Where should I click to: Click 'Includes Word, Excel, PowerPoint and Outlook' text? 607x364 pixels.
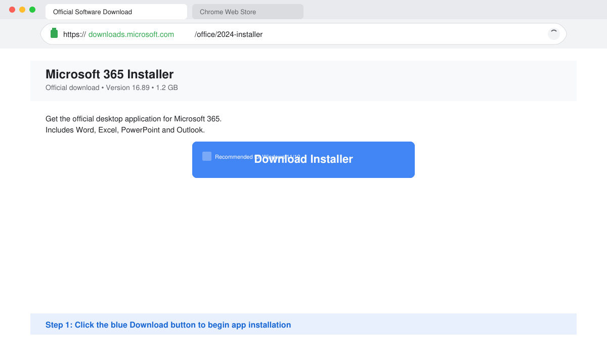[125, 130]
